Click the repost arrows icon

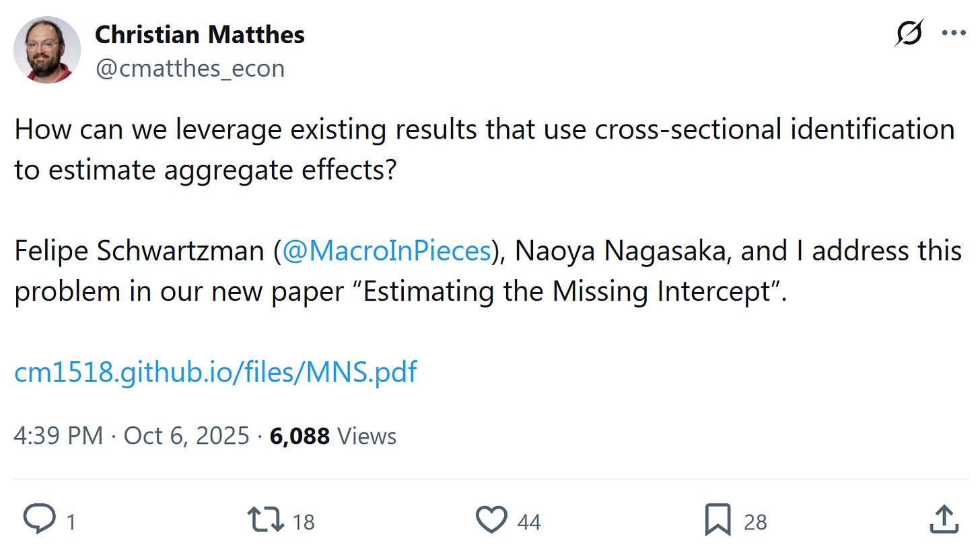coord(265,520)
